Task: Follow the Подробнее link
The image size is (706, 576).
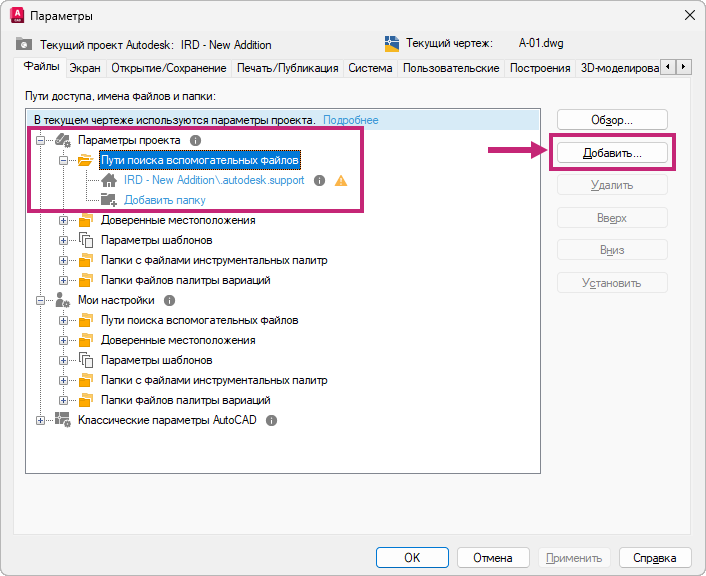Action: pos(351,120)
